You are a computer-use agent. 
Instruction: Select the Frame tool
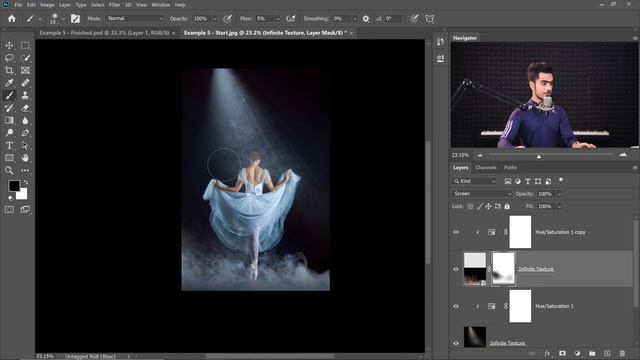[x=25, y=70]
